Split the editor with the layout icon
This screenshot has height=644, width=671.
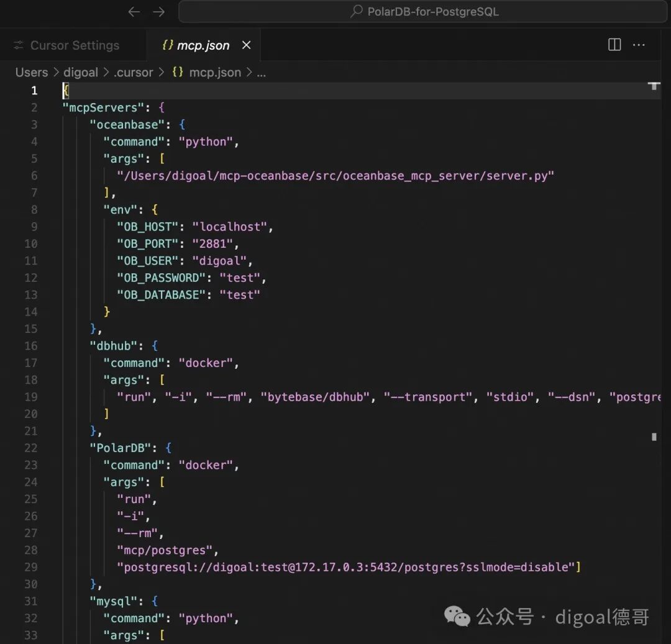(x=614, y=45)
